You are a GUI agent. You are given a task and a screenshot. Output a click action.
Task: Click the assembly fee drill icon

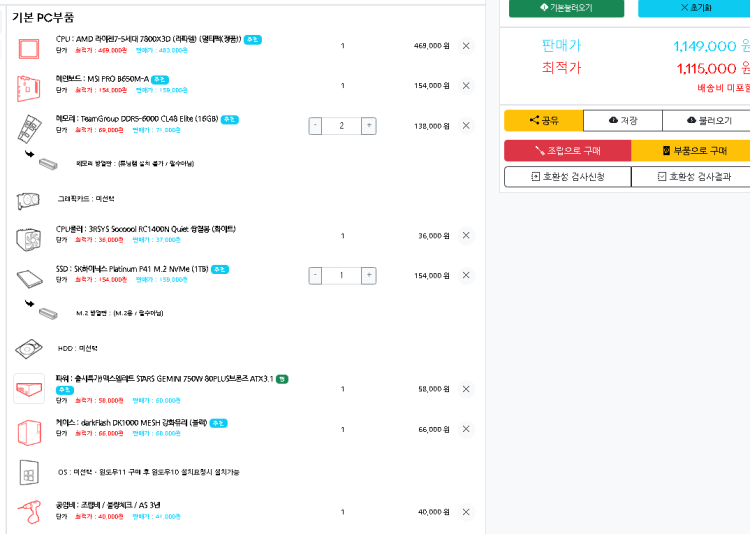pos(30,512)
